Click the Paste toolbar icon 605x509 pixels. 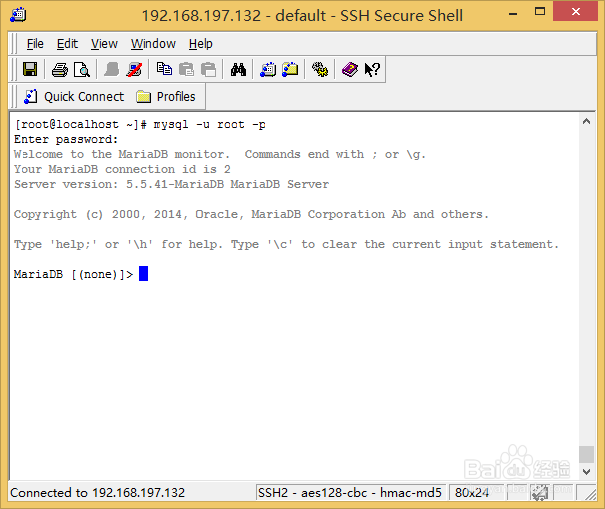(x=186, y=70)
